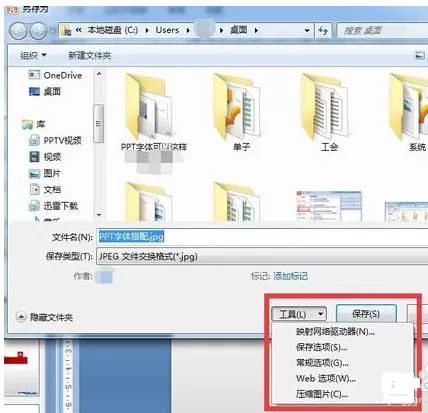
Task: Open PPTV视频 library in sidebar
Action: (x=55, y=140)
